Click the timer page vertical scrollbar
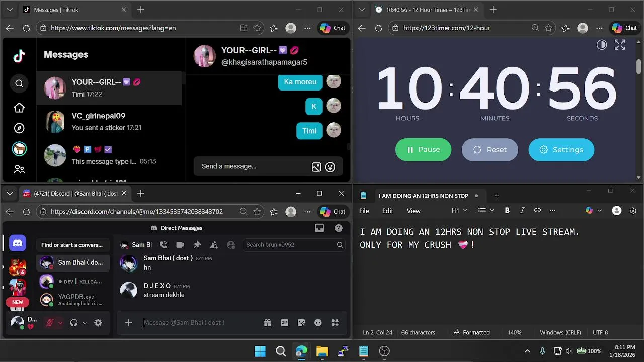This screenshot has height=362, width=644. pyautogui.click(x=639, y=67)
